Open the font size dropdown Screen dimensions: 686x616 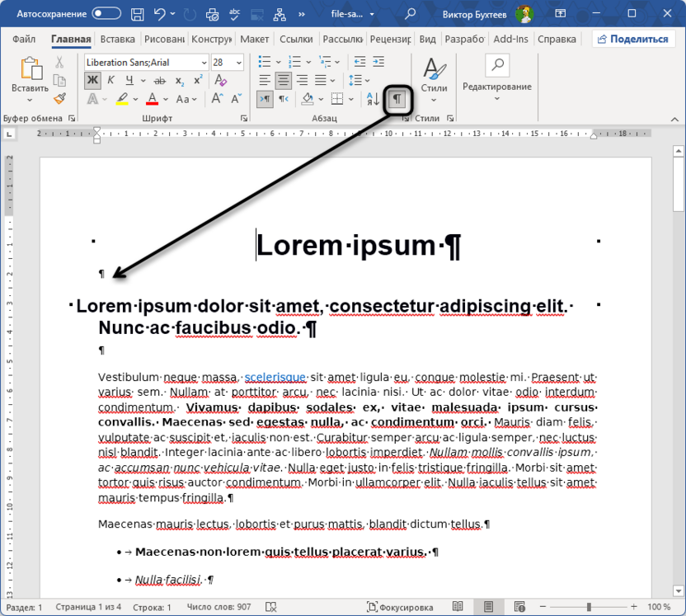(239, 63)
